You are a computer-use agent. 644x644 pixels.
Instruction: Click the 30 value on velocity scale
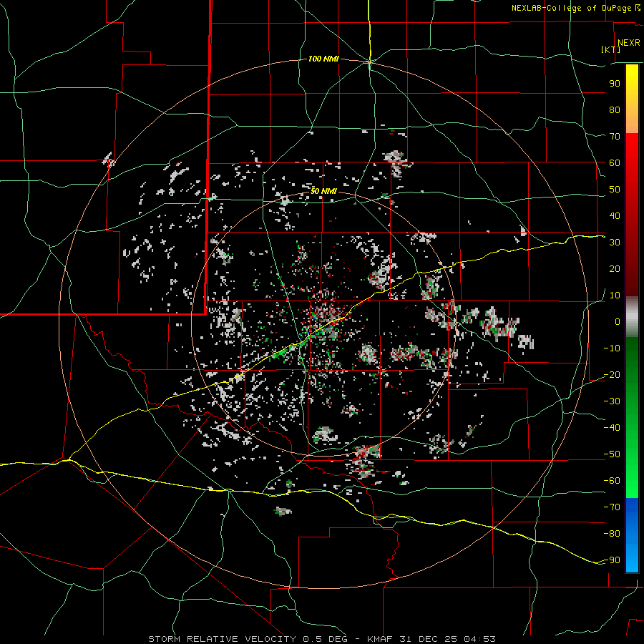(615, 243)
